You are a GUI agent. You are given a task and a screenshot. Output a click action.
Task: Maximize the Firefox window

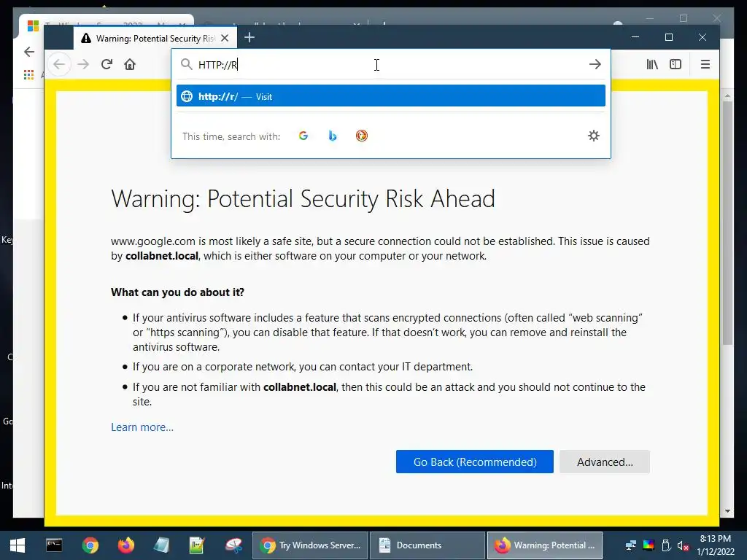coord(669,37)
